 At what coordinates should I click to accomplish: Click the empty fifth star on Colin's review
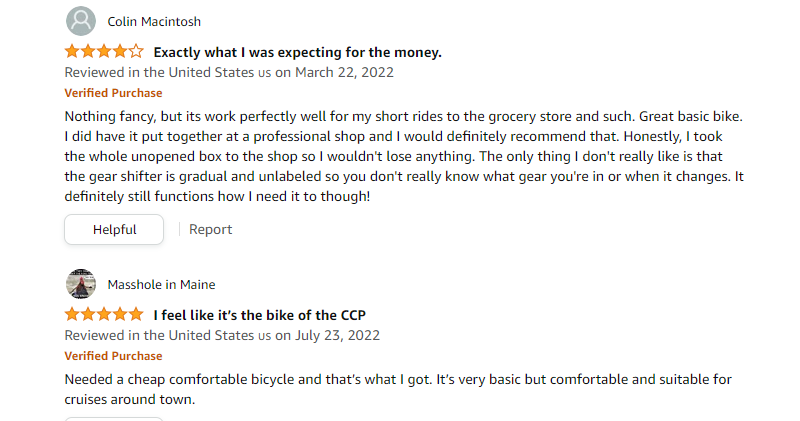[x=136, y=52]
